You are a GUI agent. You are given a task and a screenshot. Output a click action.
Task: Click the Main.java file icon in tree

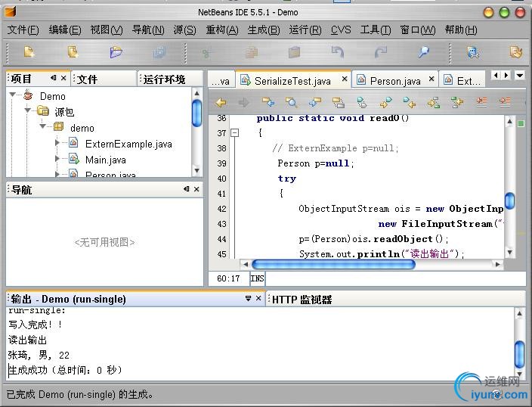(x=74, y=159)
